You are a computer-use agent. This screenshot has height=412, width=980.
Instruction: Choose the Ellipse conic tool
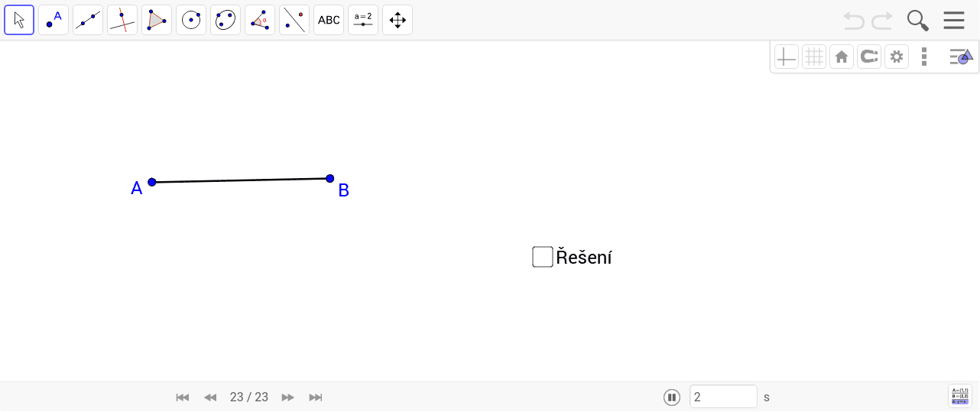[x=226, y=20]
